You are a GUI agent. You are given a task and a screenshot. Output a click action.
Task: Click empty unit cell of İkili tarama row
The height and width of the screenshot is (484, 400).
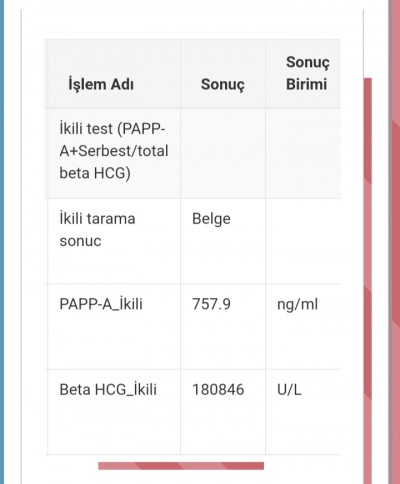303,241
